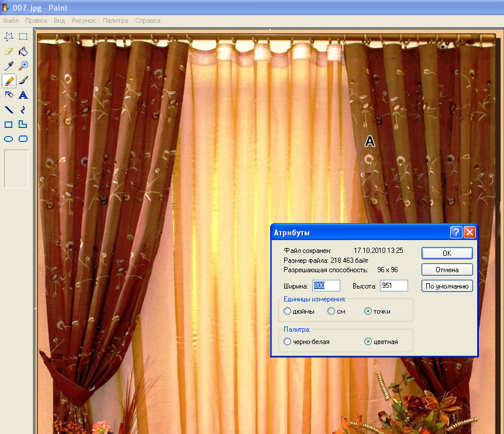The width and height of the screenshot is (504, 434).
Task: Pick the Polygon shape tool
Action: tap(23, 124)
